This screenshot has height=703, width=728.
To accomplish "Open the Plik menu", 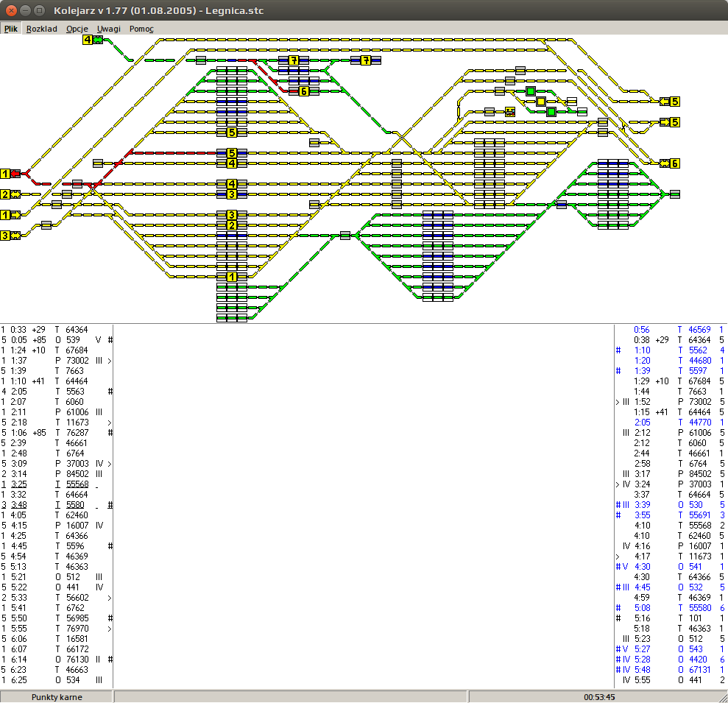I will (11, 29).
